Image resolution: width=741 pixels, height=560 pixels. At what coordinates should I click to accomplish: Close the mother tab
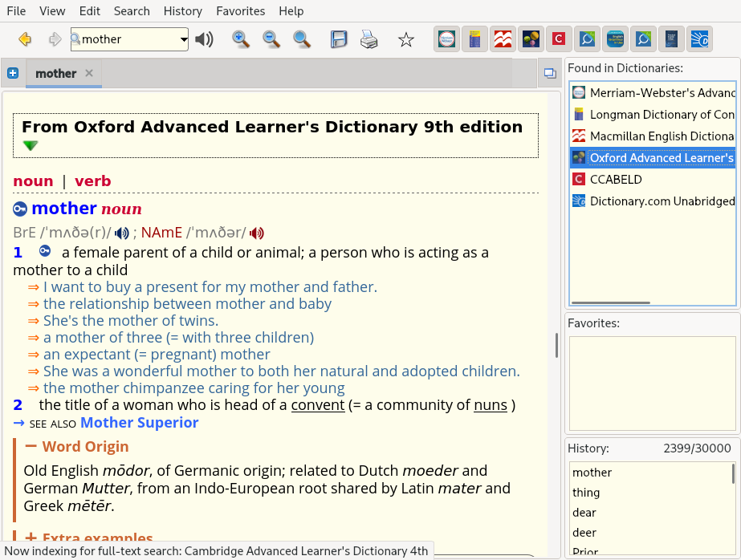click(89, 73)
